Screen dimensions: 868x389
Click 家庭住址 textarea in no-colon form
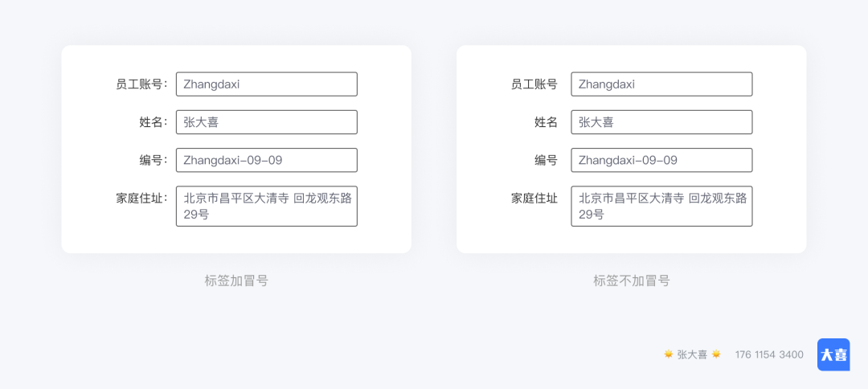(661, 207)
